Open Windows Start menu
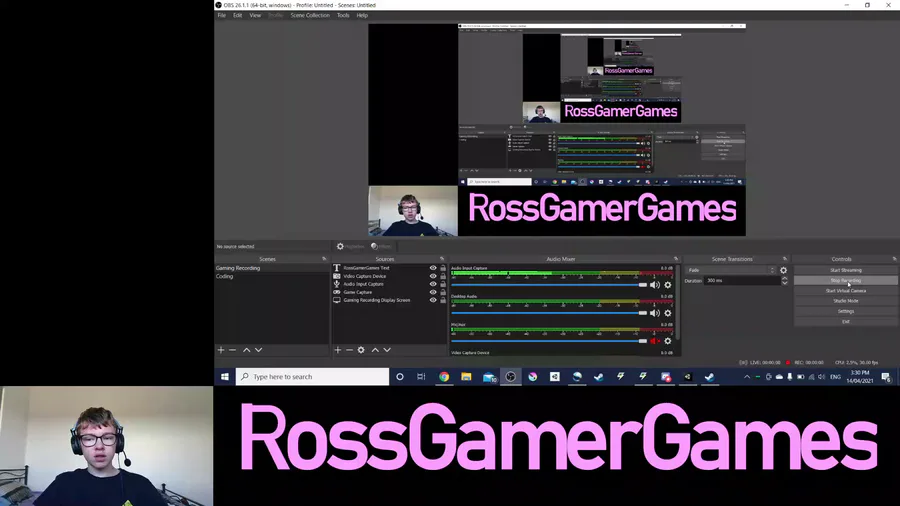The height and width of the screenshot is (506, 900). point(224,377)
